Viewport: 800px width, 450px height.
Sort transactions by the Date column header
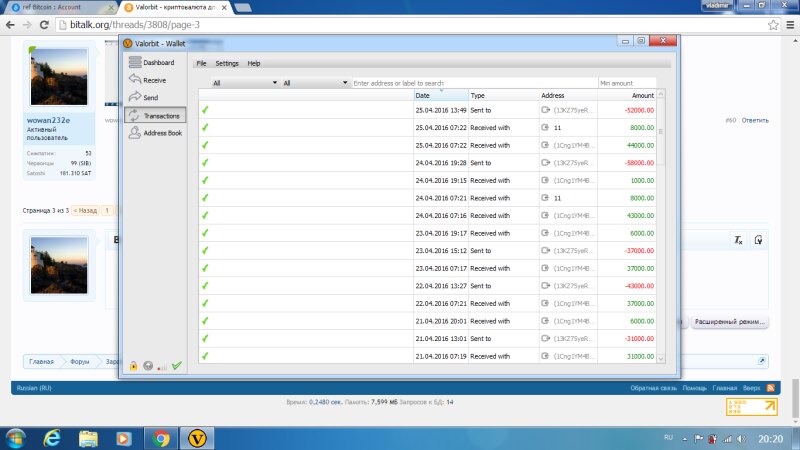pos(440,95)
